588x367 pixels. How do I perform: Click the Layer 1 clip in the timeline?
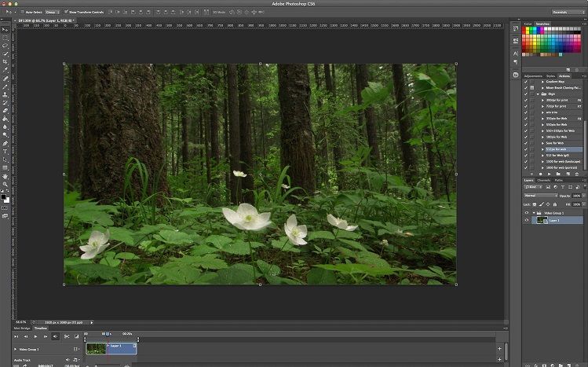pos(119,347)
